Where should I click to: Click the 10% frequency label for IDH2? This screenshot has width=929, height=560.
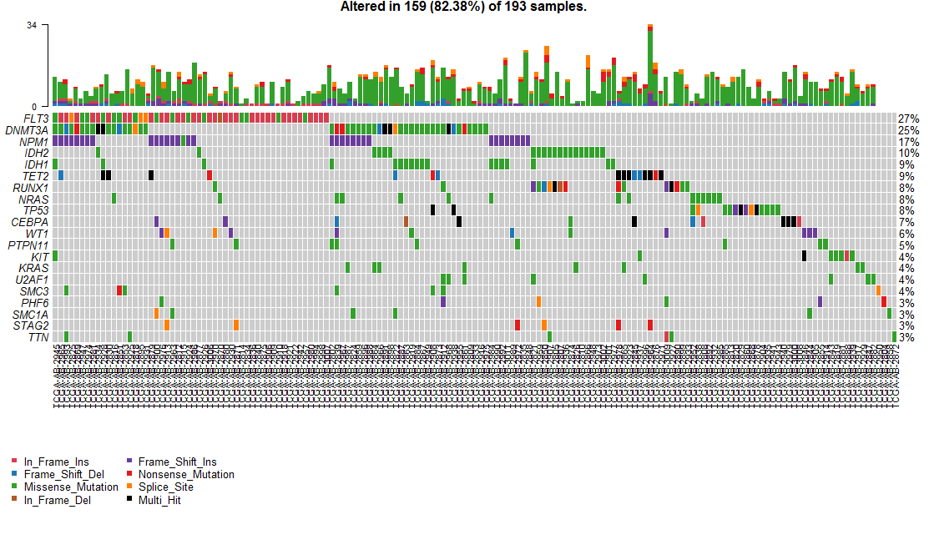click(911, 154)
